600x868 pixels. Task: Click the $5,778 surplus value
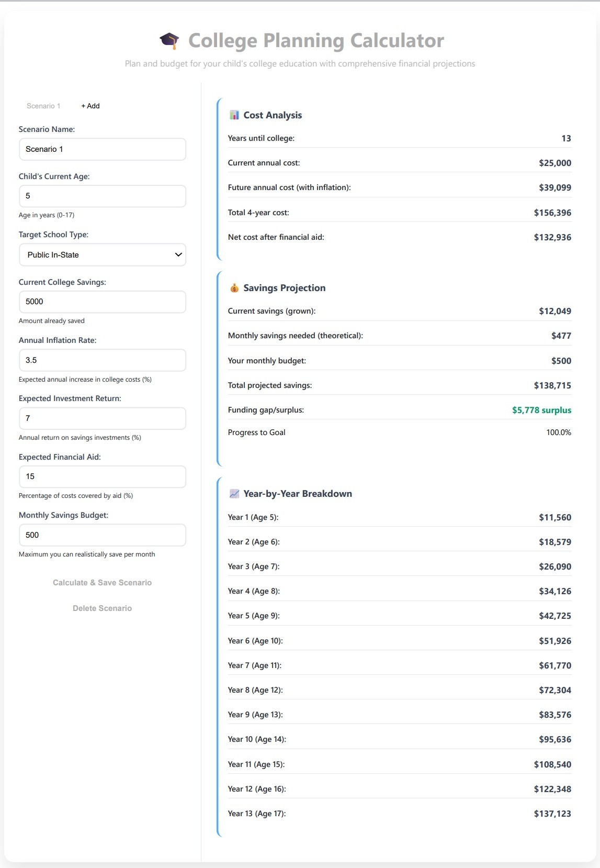point(542,410)
